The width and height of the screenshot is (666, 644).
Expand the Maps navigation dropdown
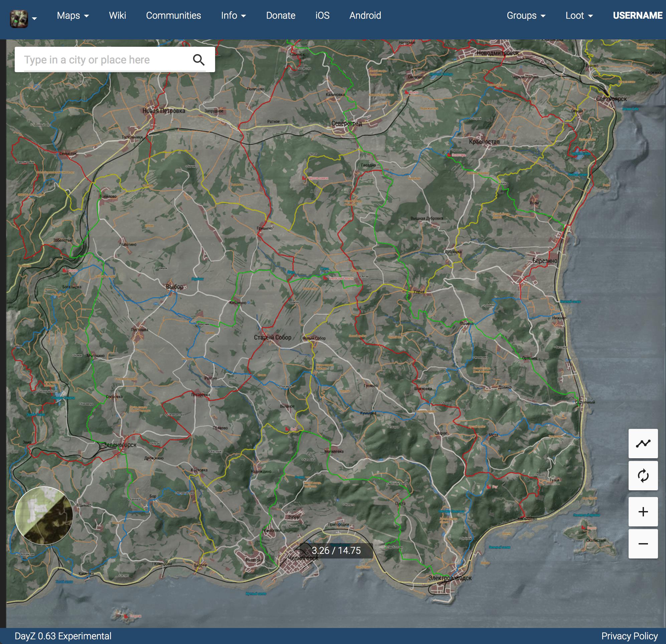click(x=72, y=15)
